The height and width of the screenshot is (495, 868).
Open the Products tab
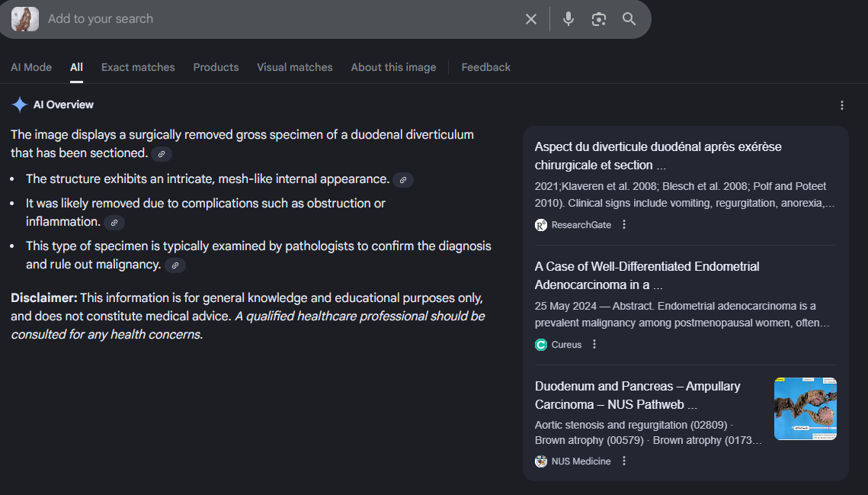(x=216, y=67)
